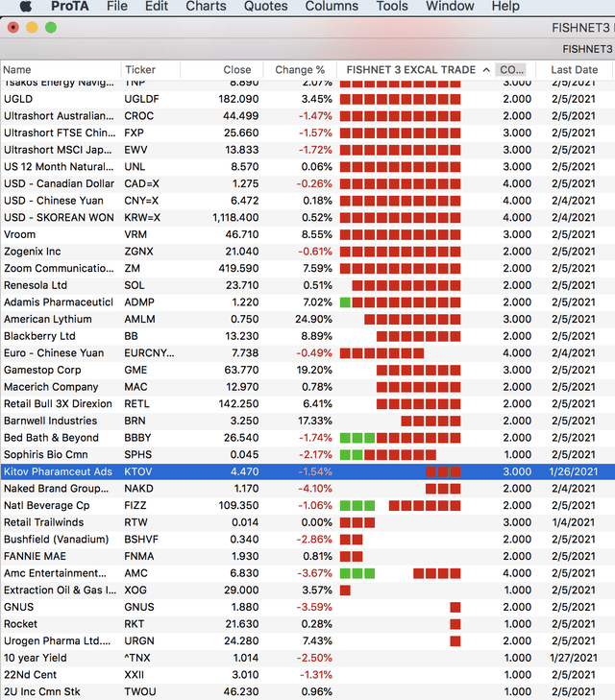Open the Charts menu
Screen dimensions: 615x700
click(x=206, y=6)
